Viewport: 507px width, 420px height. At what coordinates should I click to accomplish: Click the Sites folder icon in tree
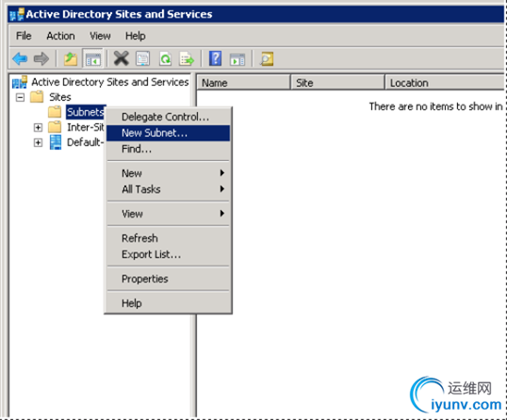click(x=37, y=97)
